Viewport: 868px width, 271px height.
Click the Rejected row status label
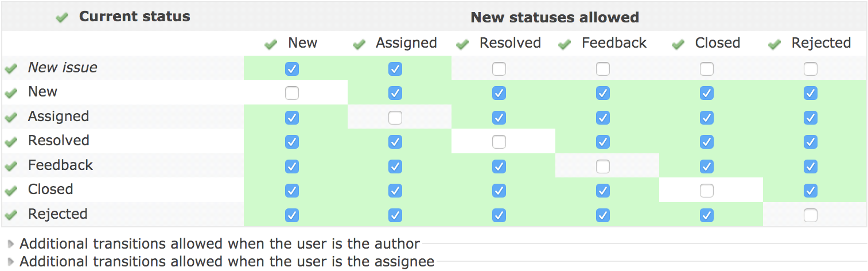pos(57,214)
